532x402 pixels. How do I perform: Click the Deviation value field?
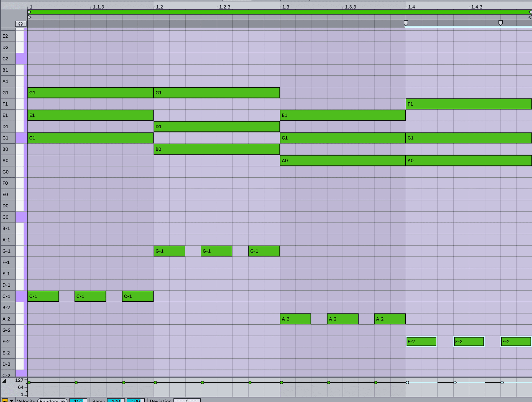tap(187, 400)
